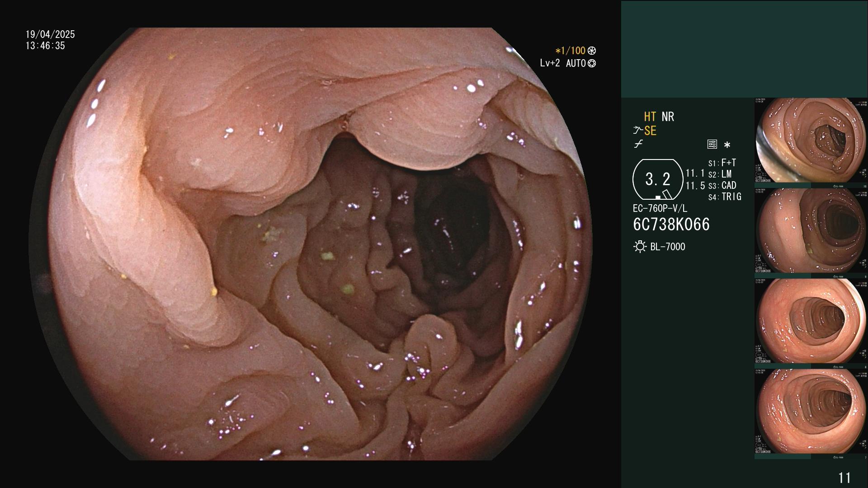Click the NR indicator
868x488 pixels.
tap(668, 117)
